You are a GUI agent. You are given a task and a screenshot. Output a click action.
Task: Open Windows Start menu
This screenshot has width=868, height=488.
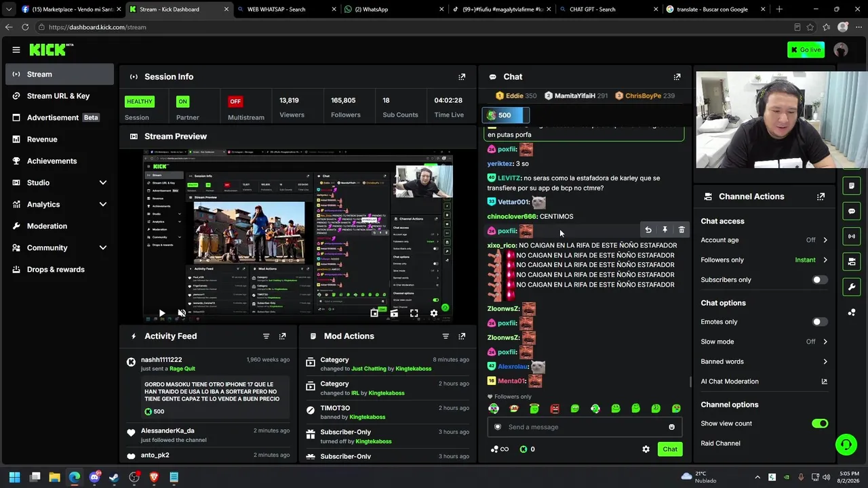tap(15, 477)
